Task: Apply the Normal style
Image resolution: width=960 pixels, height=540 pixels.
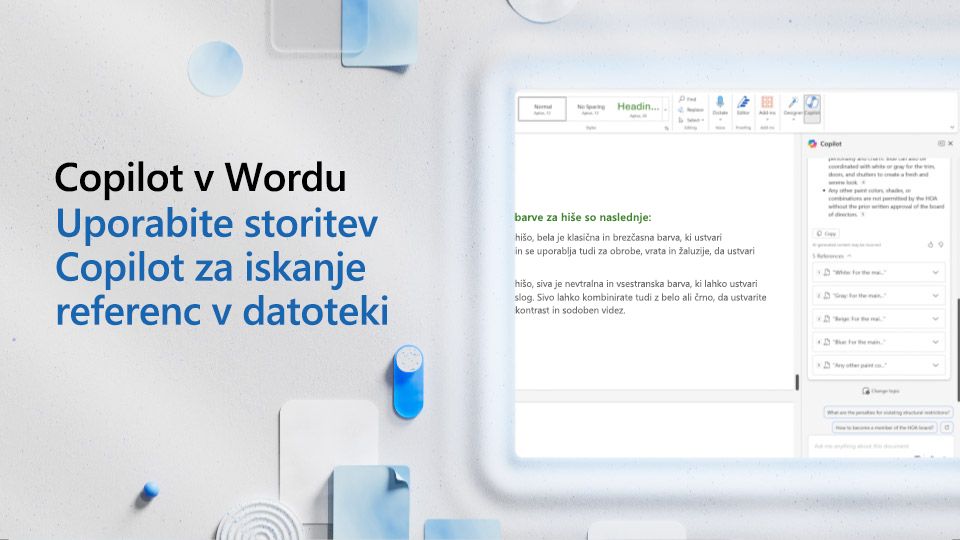Action: pyautogui.click(x=542, y=109)
